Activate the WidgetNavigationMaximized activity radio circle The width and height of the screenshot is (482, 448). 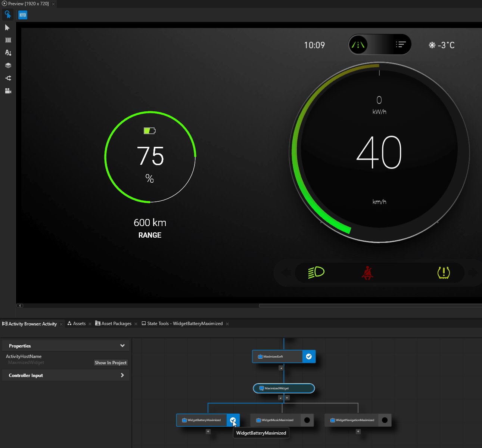385,420
